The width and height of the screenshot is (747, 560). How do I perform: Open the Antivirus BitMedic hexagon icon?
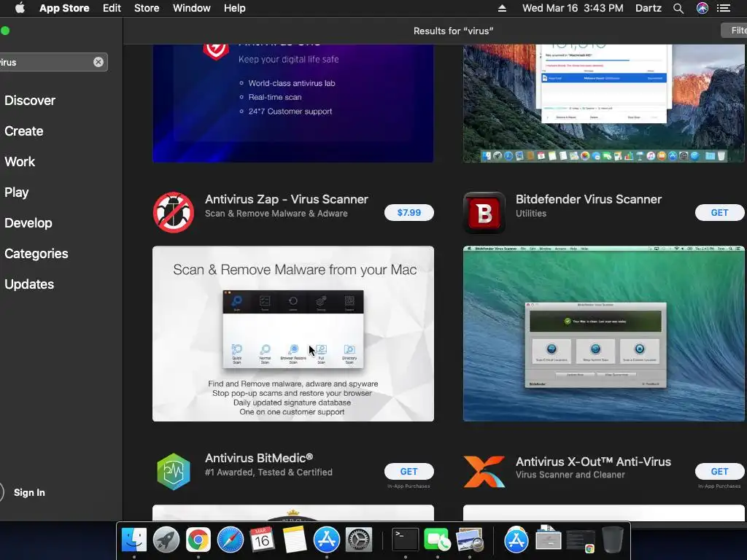tap(174, 472)
